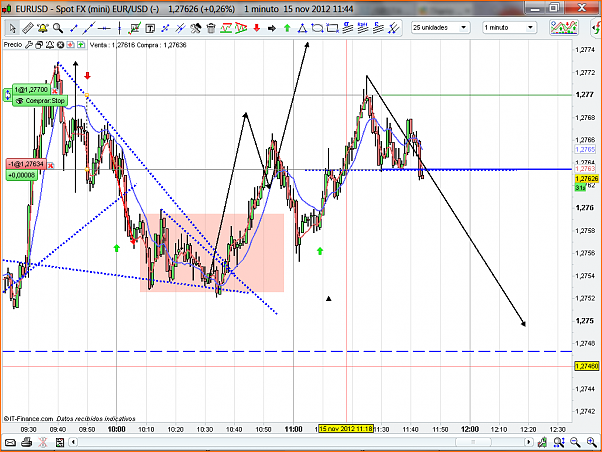Click the green buy order icon in price panel
Image resolution: width=602 pixels, height=452 pixels.
click(x=81, y=45)
